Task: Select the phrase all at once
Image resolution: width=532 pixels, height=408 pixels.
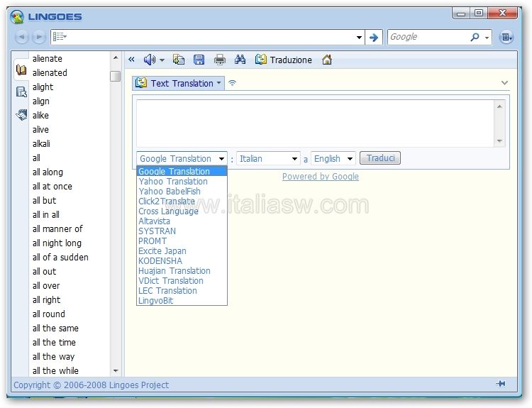Action: tap(52, 187)
